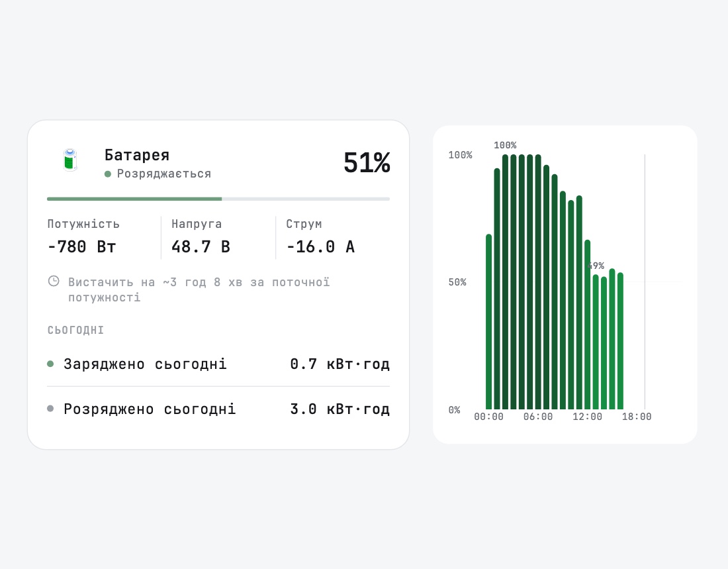728x569 pixels.
Task: Click the 0.7 кВт·год charged value
Action: (340, 364)
